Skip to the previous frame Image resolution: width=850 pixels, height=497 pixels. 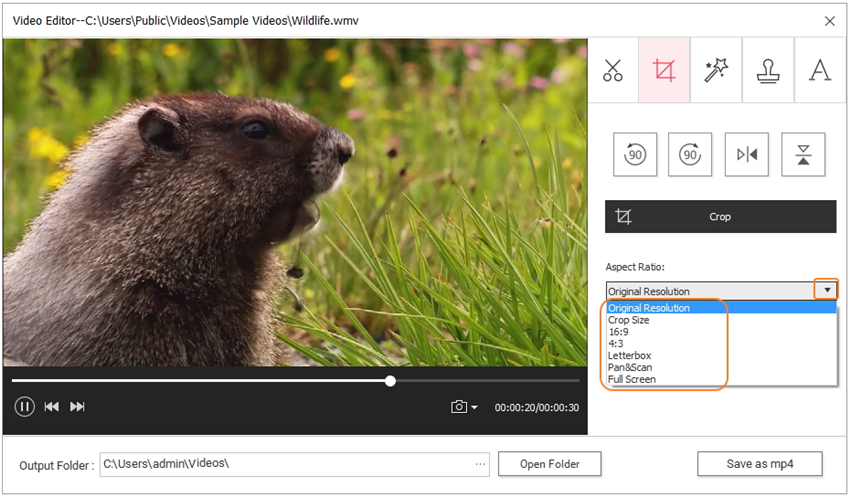51,406
